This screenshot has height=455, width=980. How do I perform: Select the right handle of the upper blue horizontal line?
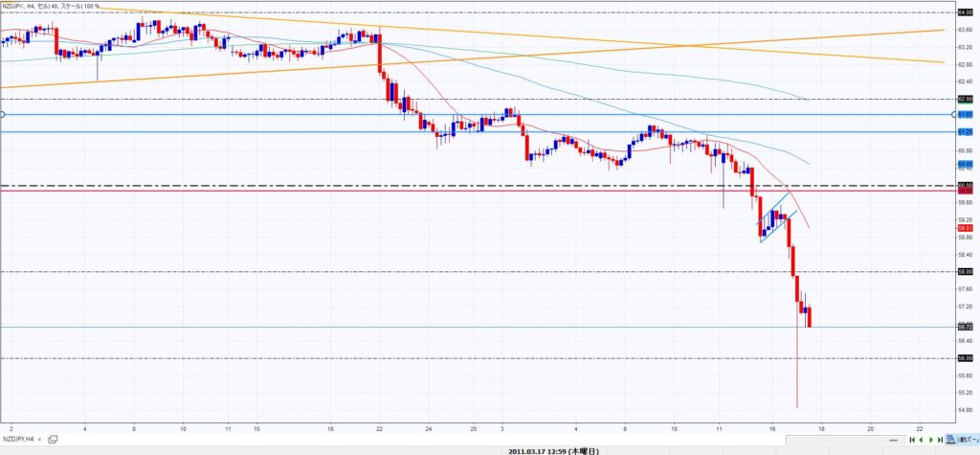[953, 115]
